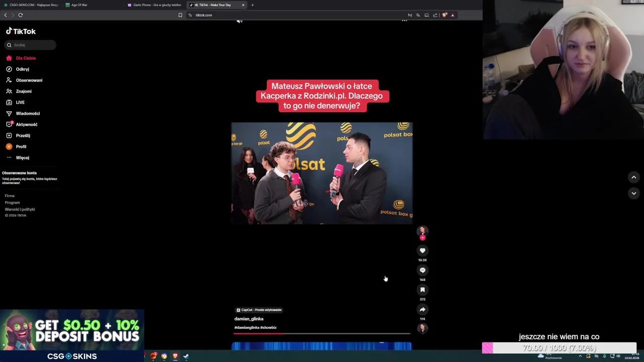This screenshot has width=644, height=362.
Task: Expand the Więcej menu
Action: point(18,157)
